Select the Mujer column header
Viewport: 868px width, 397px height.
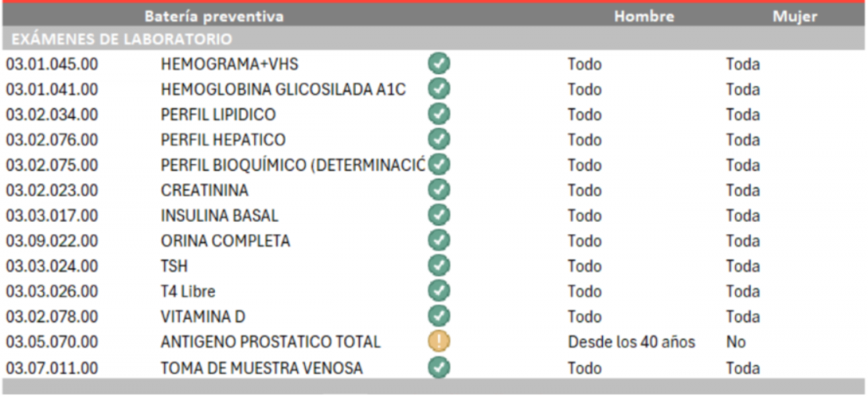pos(794,16)
